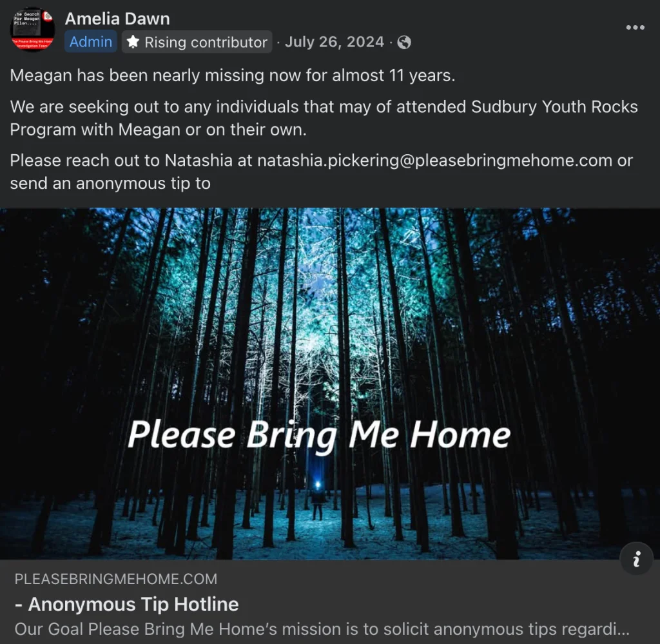Click the Sudbury Youth Rocks Program text

point(324,118)
